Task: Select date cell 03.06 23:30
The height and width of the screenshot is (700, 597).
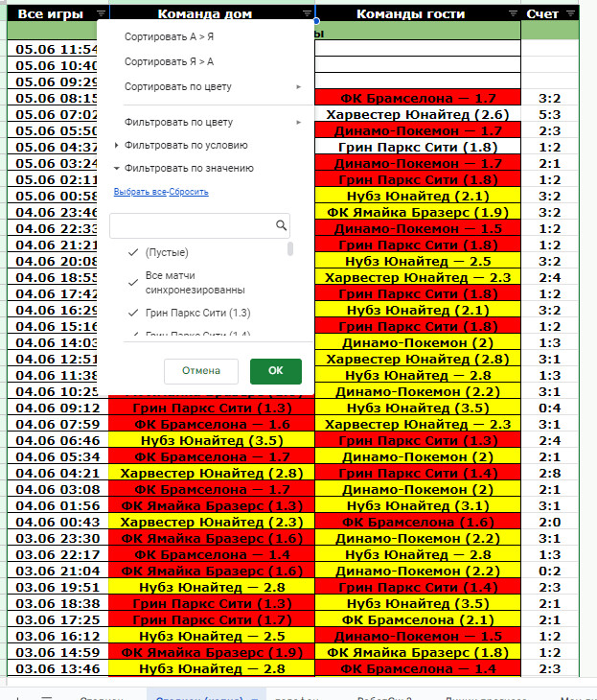Action: pos(58,538)
